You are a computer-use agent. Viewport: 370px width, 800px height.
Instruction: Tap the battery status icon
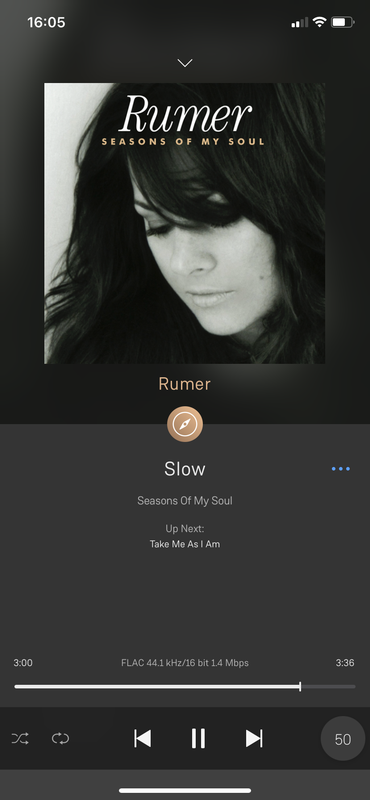pyautogui.click(x=342, y=22)
